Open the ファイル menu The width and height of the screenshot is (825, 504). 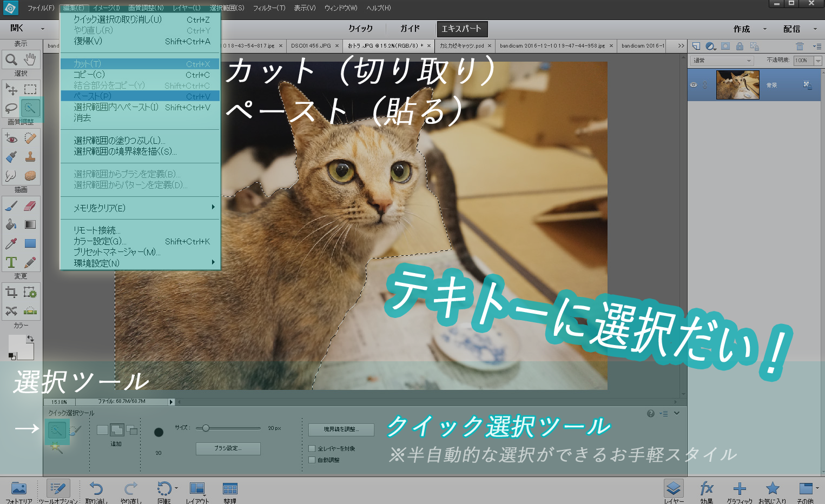[41, 8]
